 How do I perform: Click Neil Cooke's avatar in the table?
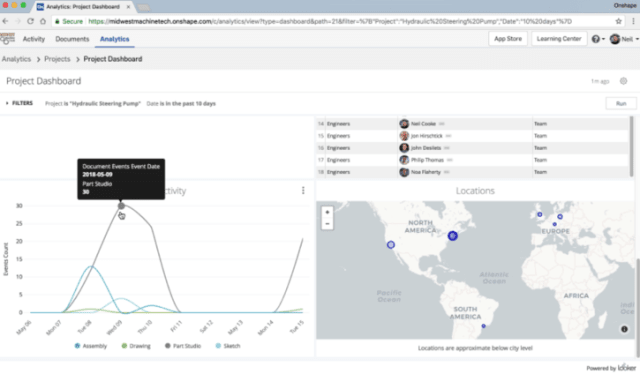click(x=404, y=124)
